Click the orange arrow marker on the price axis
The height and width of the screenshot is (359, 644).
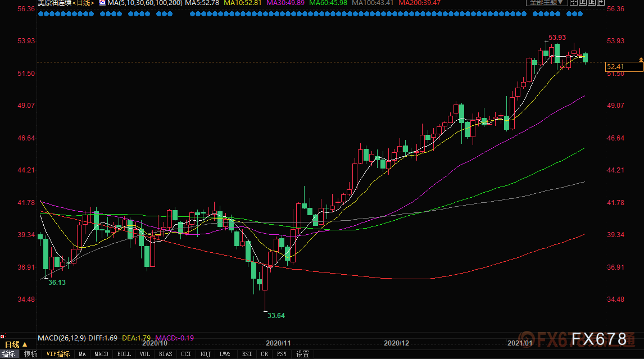pos(641,59)
